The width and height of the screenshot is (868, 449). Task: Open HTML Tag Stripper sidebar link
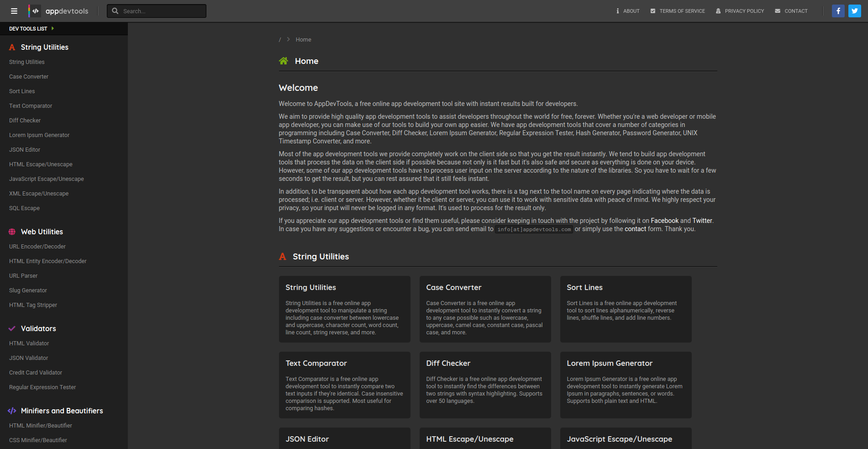click(33, 305)
